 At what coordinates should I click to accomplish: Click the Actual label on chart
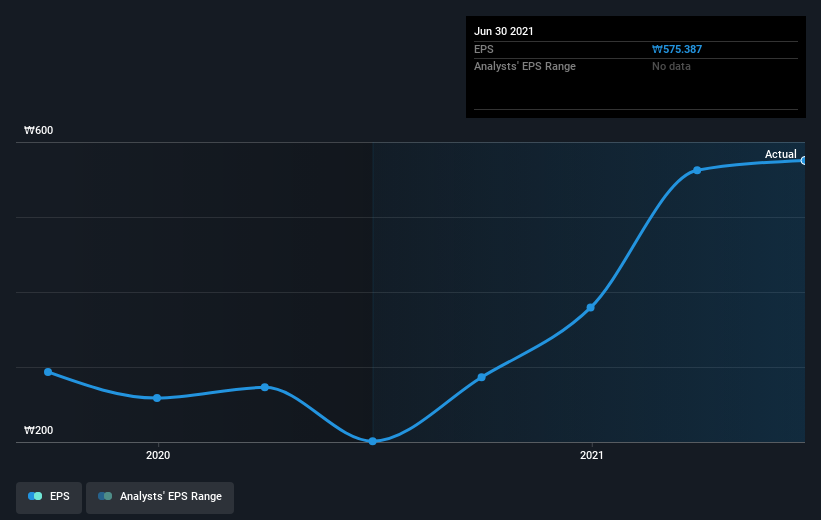point(780,154)
